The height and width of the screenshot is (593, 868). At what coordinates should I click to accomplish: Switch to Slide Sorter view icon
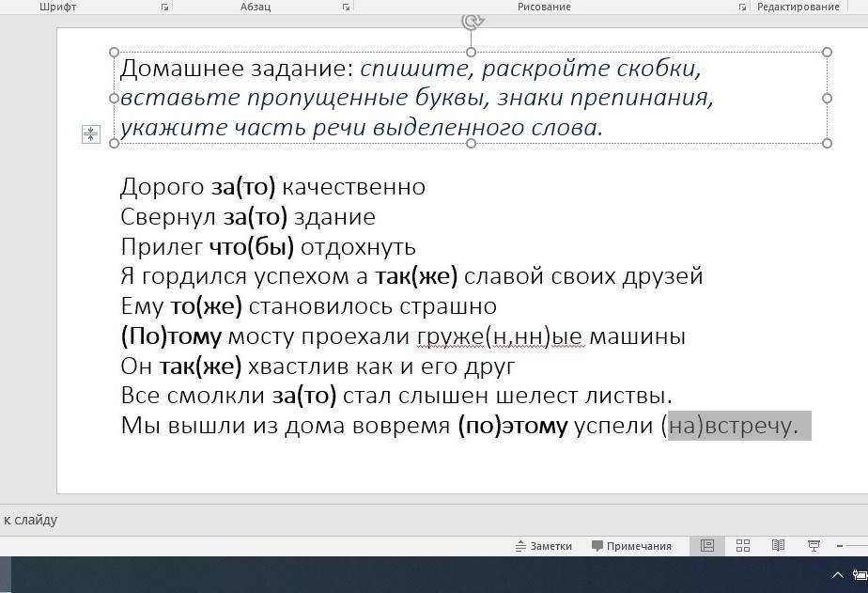click(x=743, y=546)
